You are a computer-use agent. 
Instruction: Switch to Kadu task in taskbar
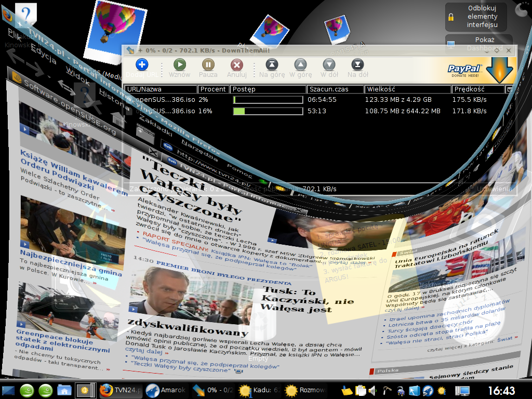260,390
